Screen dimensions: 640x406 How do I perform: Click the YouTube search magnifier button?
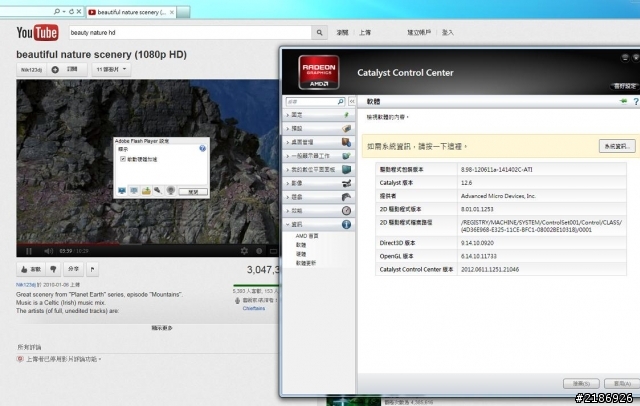tap(319, 33)
